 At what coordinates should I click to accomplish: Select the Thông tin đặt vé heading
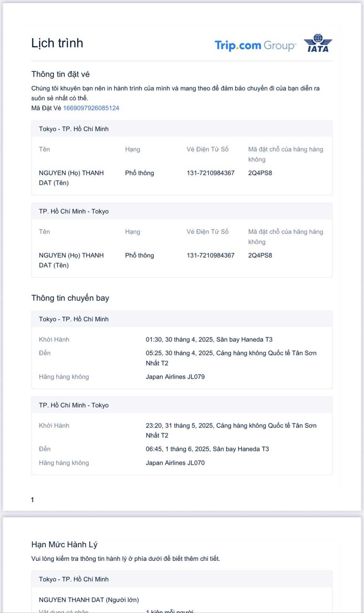click(61, 74)
